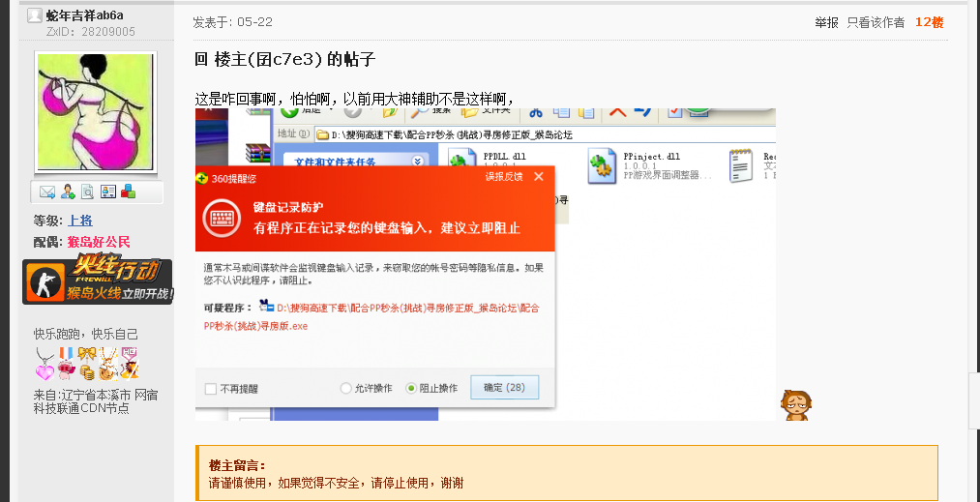
Task: Click the 12楼 floor number link
Action: click(930, 22)
